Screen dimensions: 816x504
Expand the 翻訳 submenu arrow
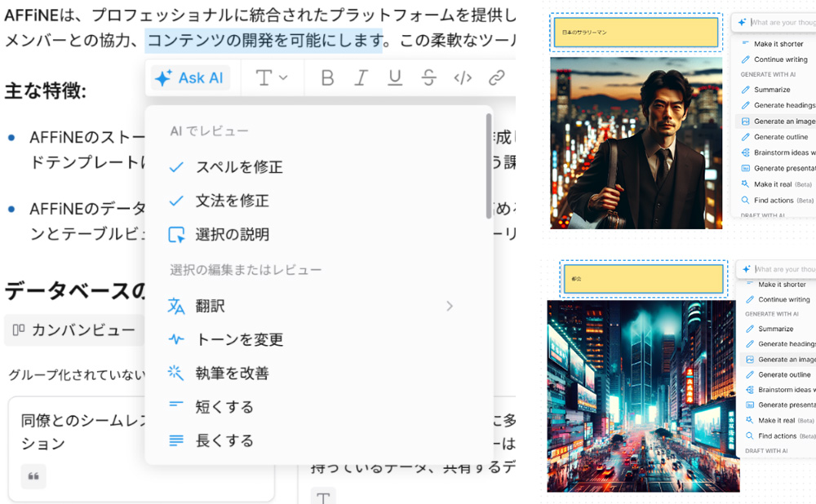point(449,307)
